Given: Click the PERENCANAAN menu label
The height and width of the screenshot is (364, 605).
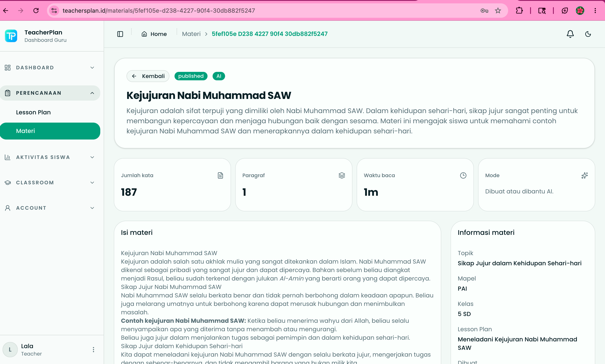Looking at the screenshot, I should [x=38, y=93].
